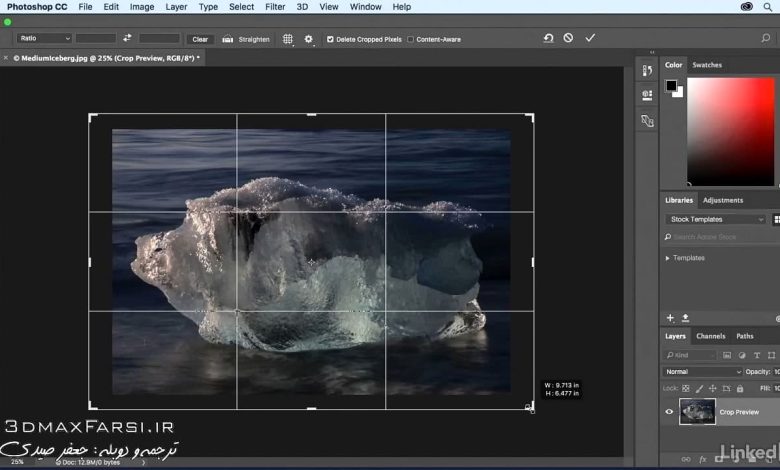Expand the Templates group
The height and width of the screenshot is (470, 780).
click(668, 258)
